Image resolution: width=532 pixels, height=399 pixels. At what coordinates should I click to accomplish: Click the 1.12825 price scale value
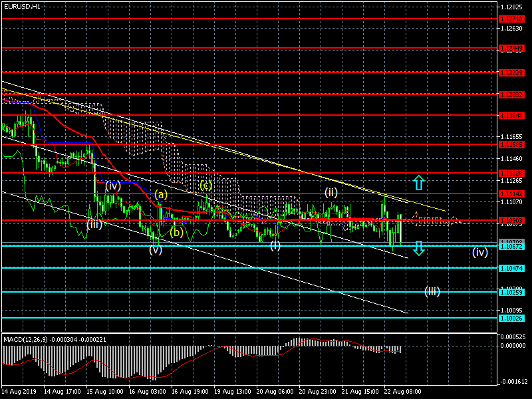[x=511, y=7]
